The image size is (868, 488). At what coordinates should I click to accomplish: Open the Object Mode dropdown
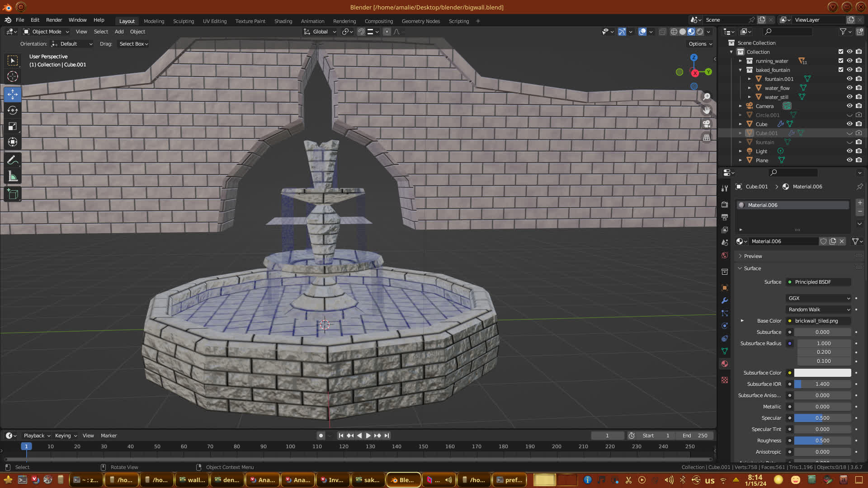click(x=46, y=32)
